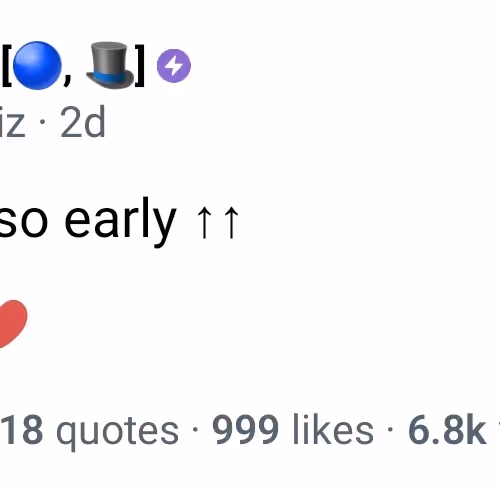Viewport: 500px width, 485px height.
Task: Click the "6.8k" count
Action: [447, 430]
